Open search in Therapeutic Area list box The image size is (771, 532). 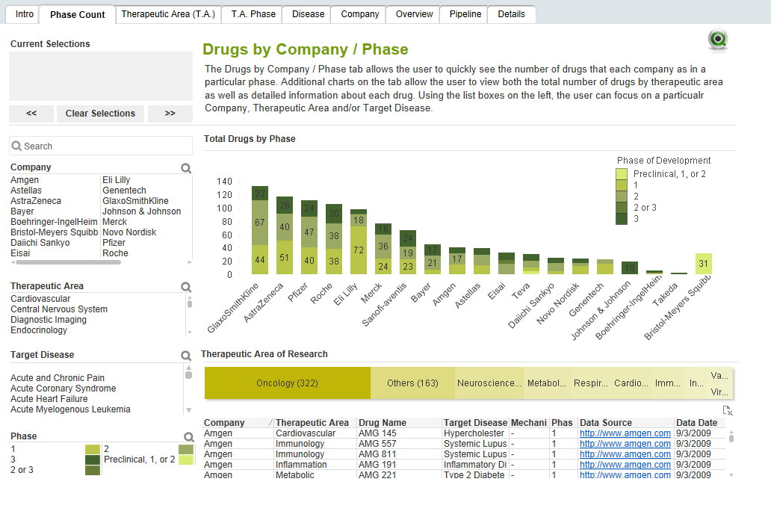(186, 287)
